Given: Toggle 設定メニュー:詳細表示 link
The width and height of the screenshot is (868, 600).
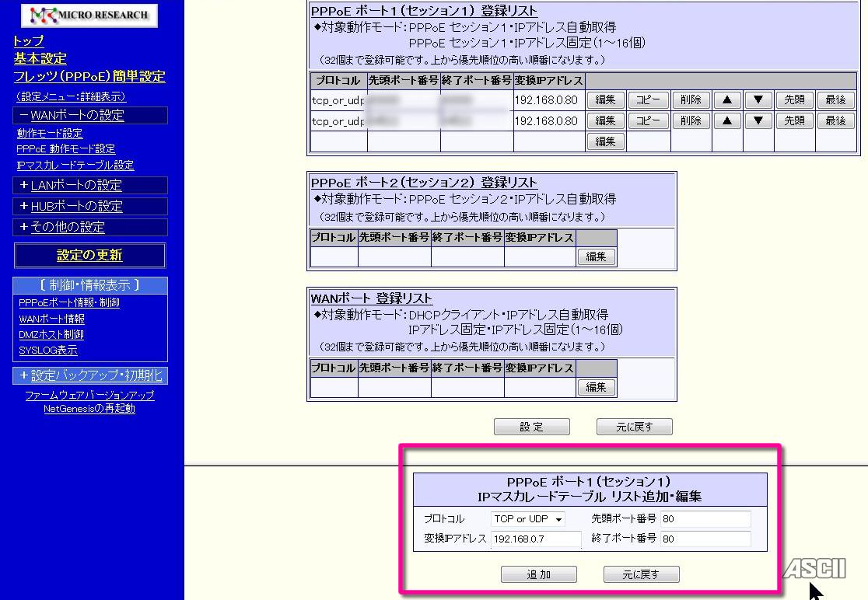Looking at the screenshot, I should click(71, 96).
